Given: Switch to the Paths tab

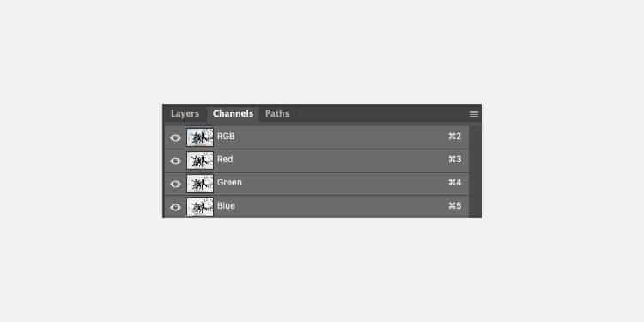Looking at the screenshot, I should [x=276, y=113].
